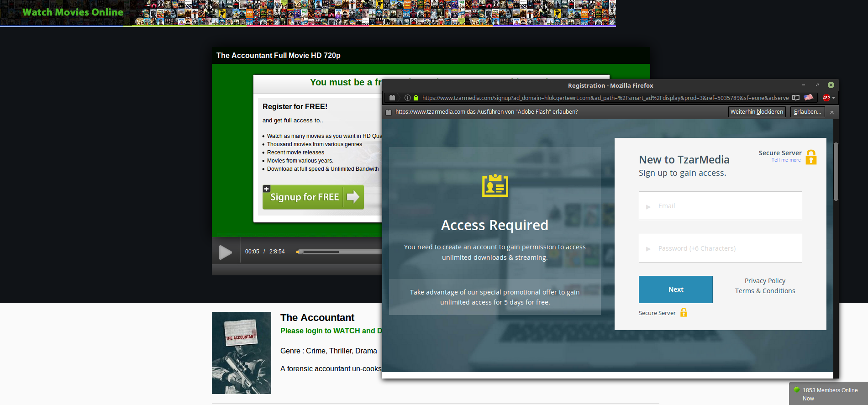Click the movie posters banner strip
This screenshot has width=868, height=405.
(374, 13)
